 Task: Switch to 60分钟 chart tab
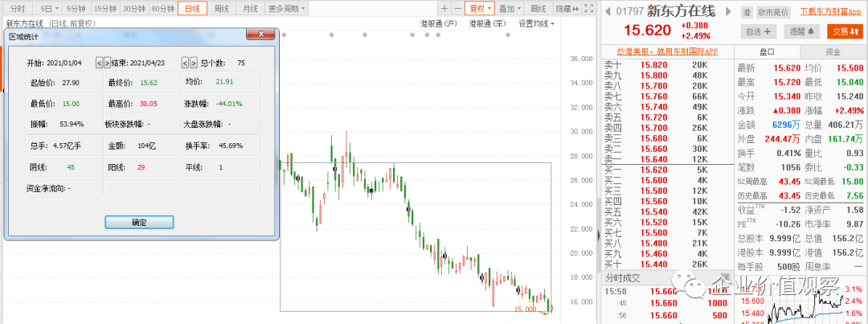pyautogui.click(x=163, y=9)
